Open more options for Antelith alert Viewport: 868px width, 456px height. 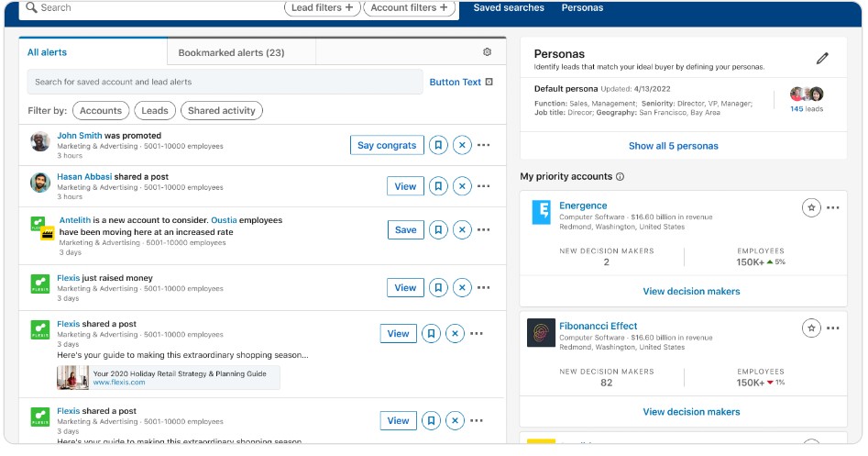click(x=483, y=229)
